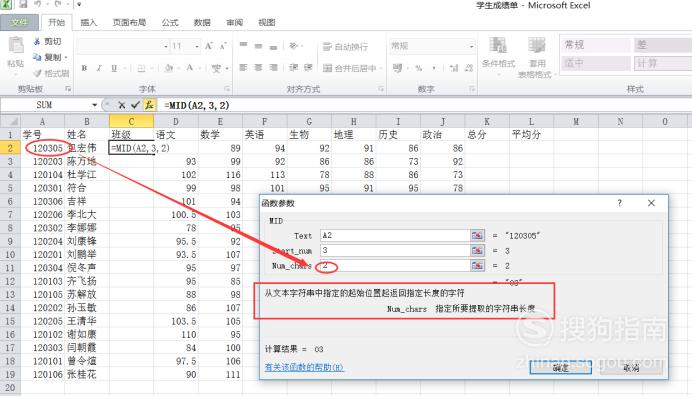The image size is (692, 396).
Task: Click the Decrease Indent icon
Action: point(293,68)
